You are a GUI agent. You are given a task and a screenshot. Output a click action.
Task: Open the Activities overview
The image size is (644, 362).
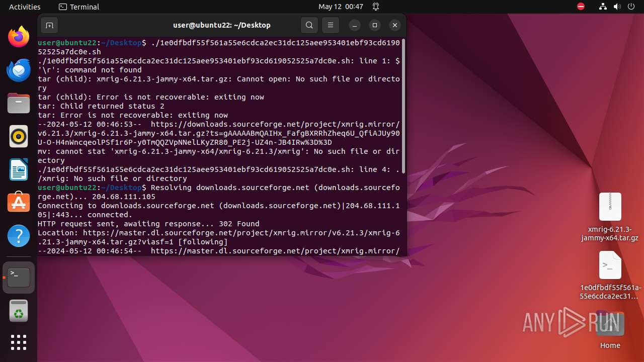point(25,7)
